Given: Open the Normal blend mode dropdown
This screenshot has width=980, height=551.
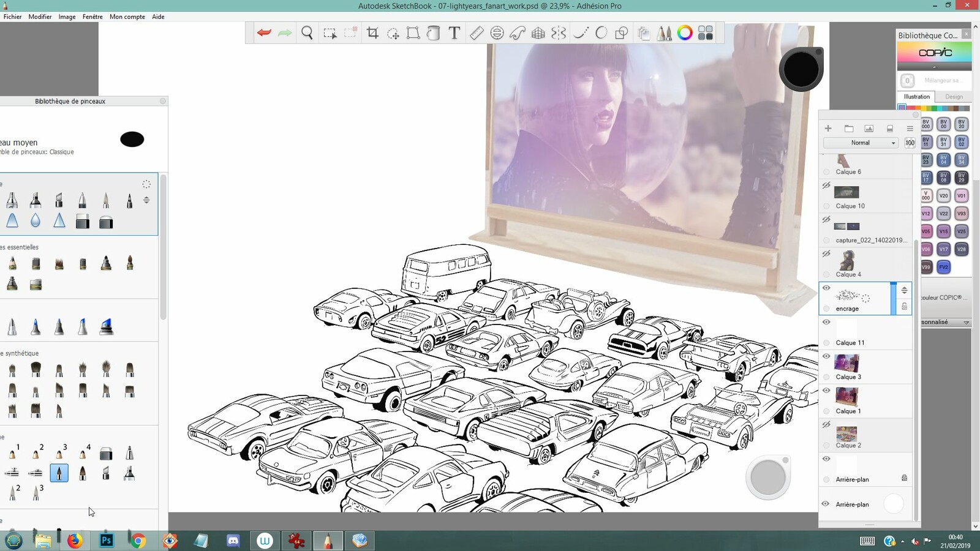Looking at the screenshot, I should tap(861, 143).
